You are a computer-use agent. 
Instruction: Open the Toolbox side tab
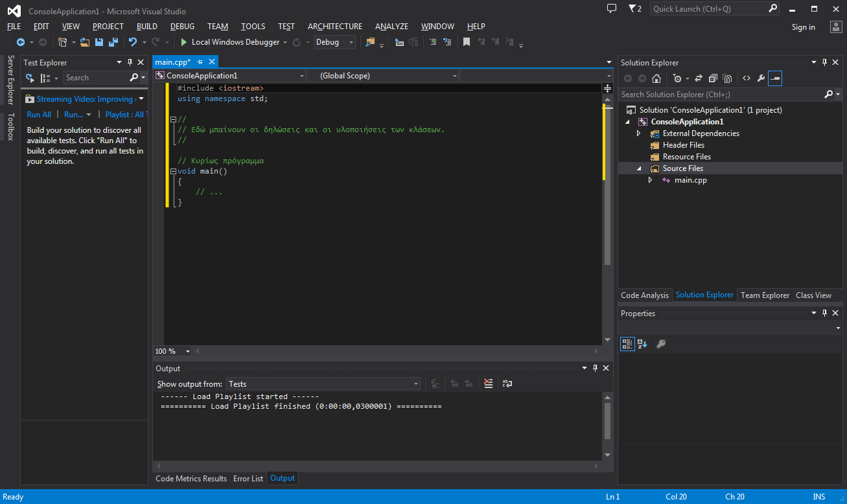(x=10, y=126)
